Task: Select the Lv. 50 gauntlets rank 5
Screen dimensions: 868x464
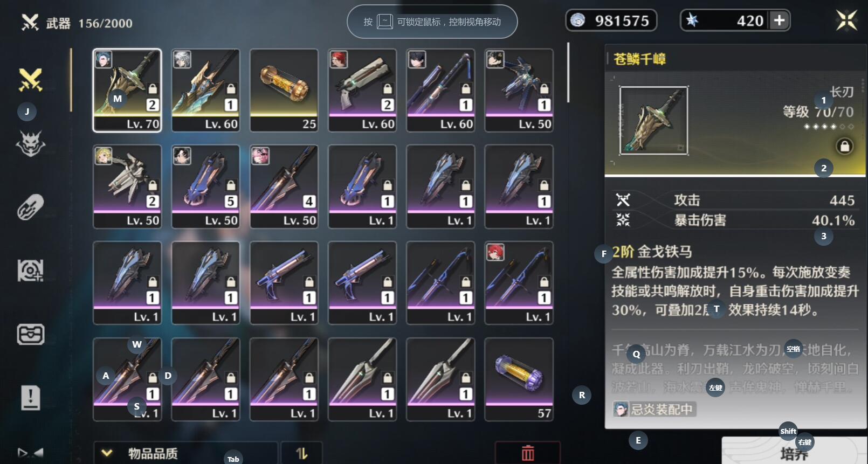Action: pos(205,186)
